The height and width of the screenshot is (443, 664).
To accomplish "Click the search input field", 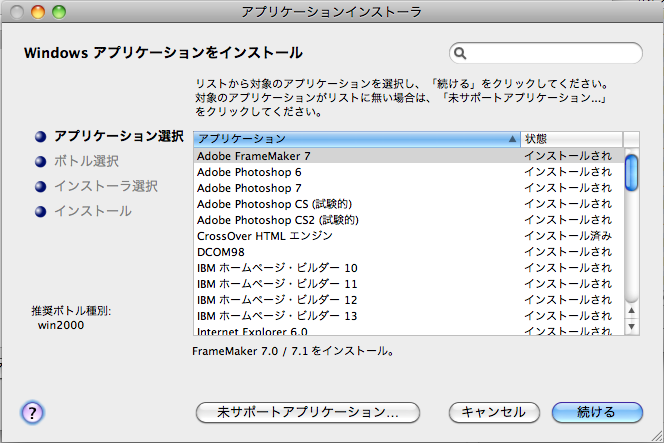I will pos(545,53).
